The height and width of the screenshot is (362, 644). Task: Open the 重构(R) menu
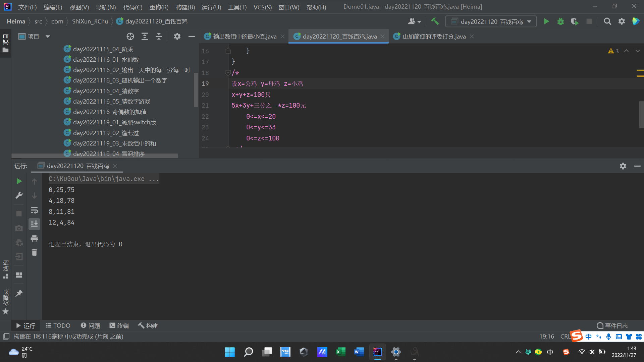coord(159,7)
